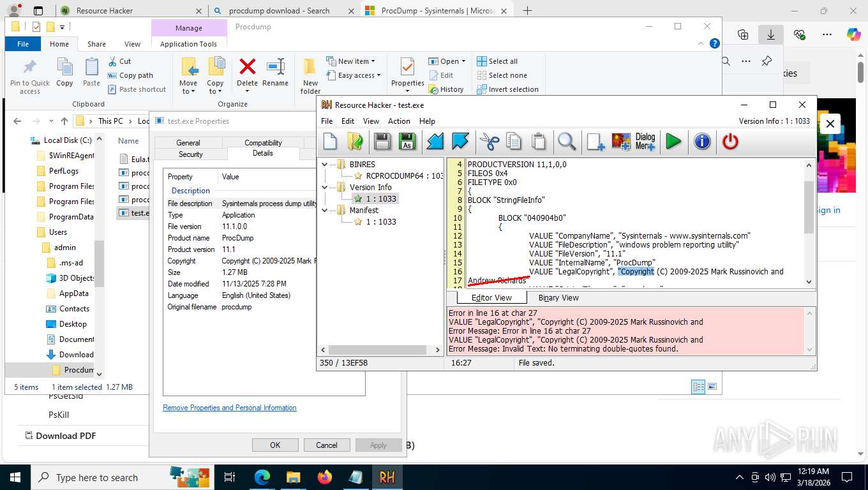Viewport: 868px width, 490px height.
Task: Click the Add image resource icon
Action: click(x=620, y=141)
